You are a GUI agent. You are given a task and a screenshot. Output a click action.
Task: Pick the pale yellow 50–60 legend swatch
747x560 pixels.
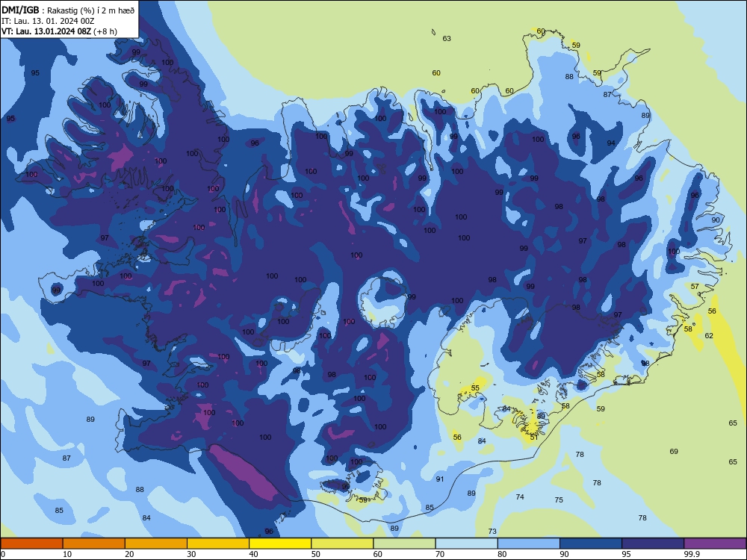(342, 544)
